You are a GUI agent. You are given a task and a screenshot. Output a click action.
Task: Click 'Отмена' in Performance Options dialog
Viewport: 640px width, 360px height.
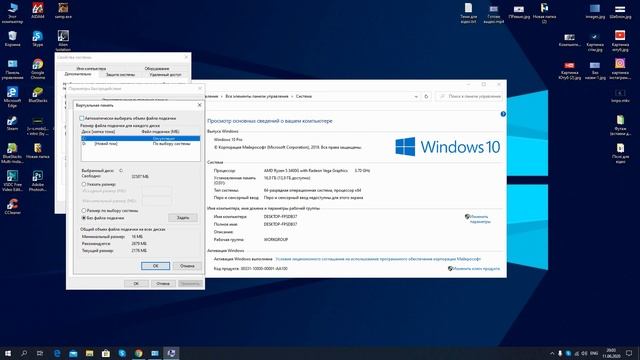(163, 283)
